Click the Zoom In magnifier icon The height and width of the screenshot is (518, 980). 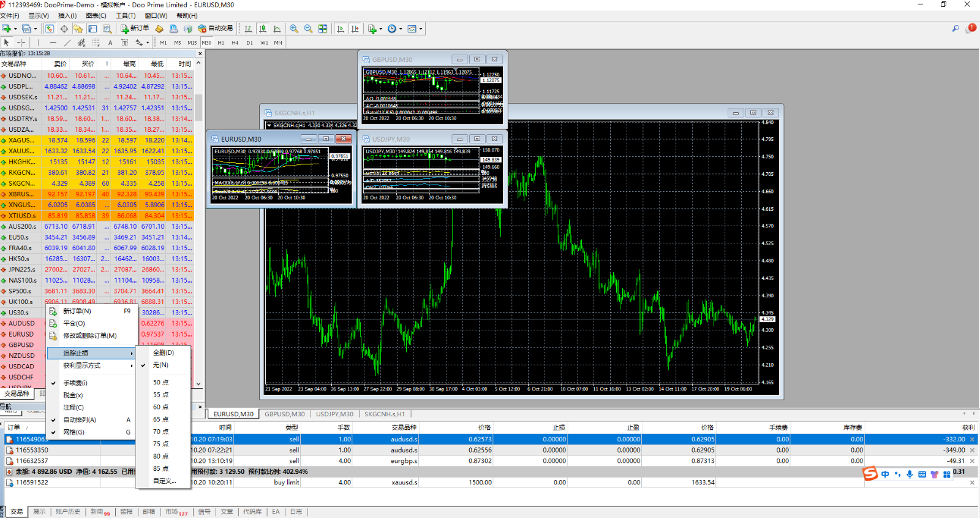point(294,29)
